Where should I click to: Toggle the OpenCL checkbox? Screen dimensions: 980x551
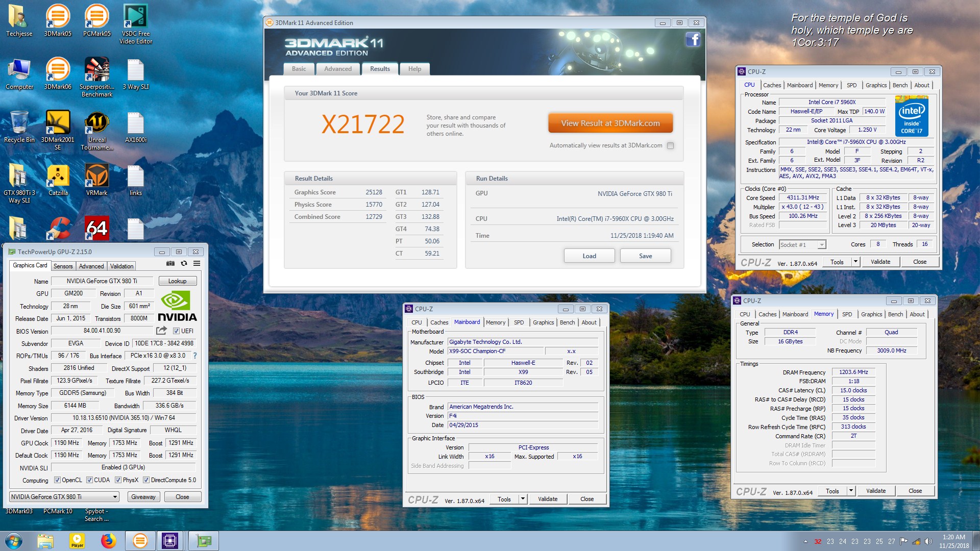[57, 480]
